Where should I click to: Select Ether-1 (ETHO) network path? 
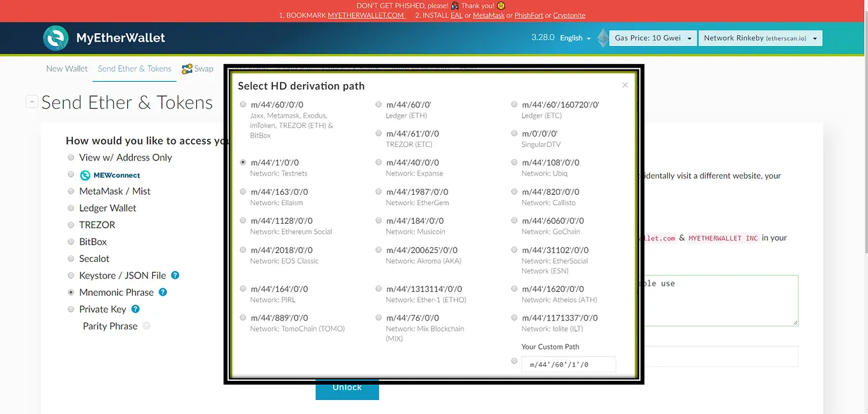pyautogui.click(x=378, y=289)
